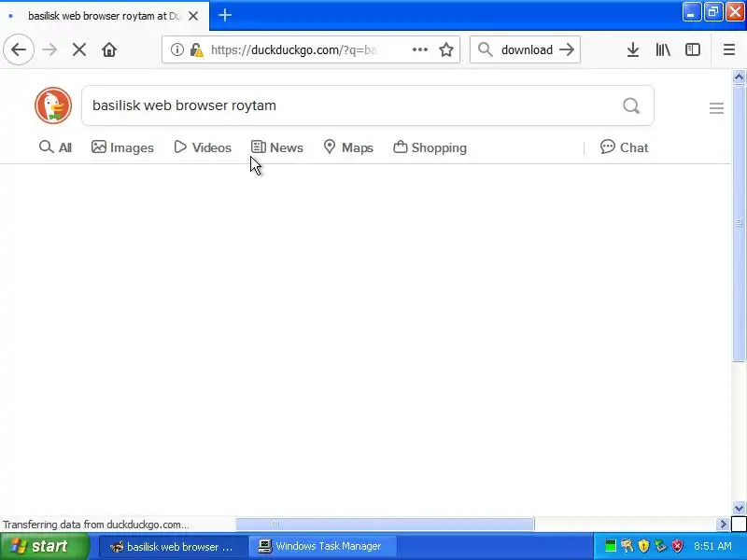Click the magnifier icon in the toolbar search box
The image size is (747, 560).
point(485,49)
